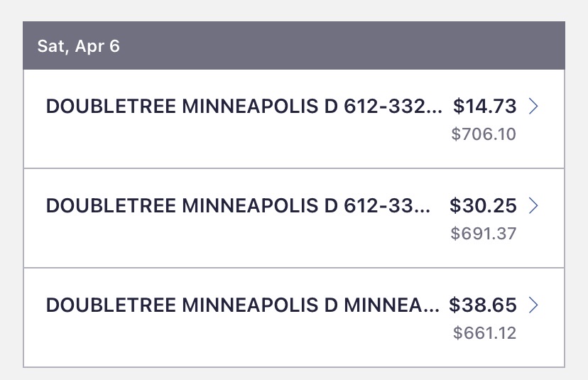Click the $706.10 running balance
This screenshot has width=588, height=380.
click(x=484, y=134)
